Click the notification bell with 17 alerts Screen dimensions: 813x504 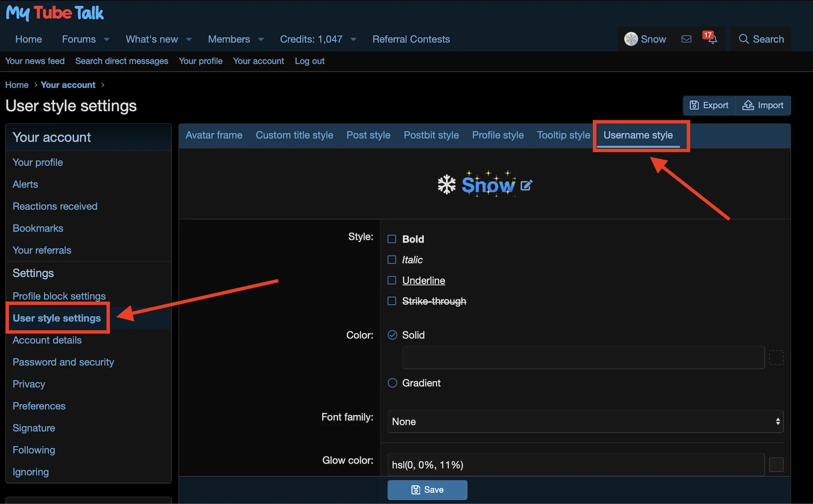click(712, 40)
